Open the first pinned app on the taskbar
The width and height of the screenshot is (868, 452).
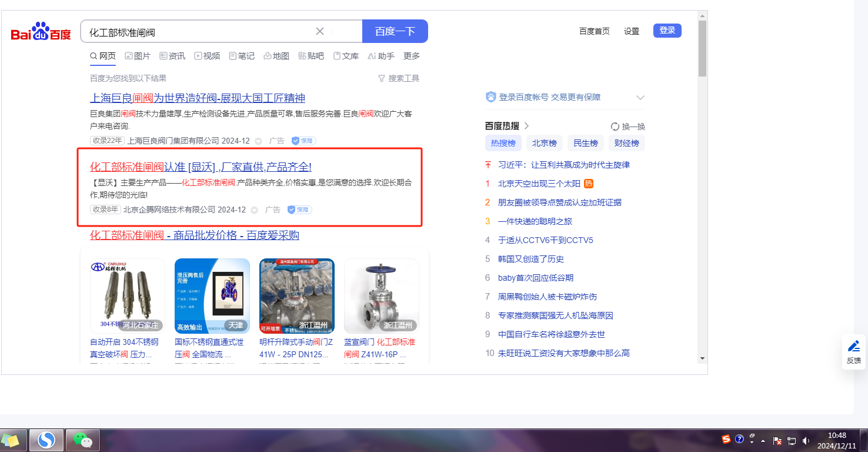click(11, 440)
